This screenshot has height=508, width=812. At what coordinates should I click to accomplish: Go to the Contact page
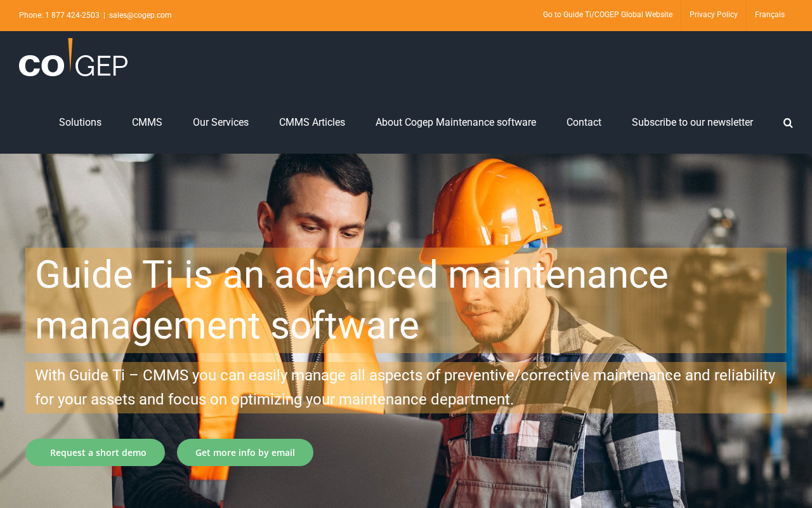584,123
